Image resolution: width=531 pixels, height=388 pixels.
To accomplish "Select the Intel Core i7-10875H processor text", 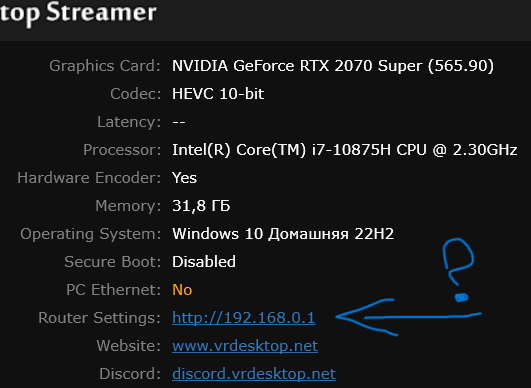I will point(344,150).
